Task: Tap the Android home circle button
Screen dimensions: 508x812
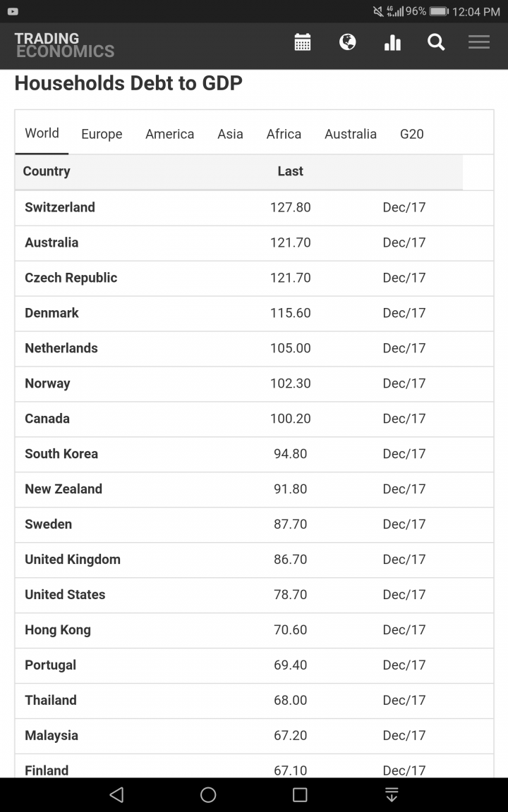Action: click(x=208, y=795)
